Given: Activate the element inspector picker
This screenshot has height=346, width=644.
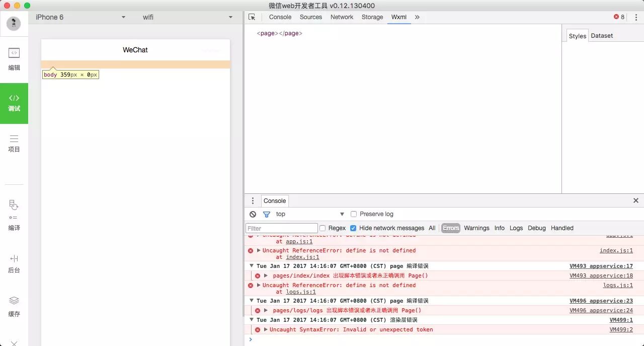Looking at the screenshot, I should click(x=252, y=17).
